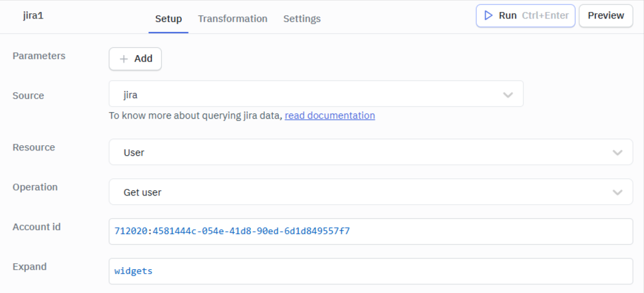Click the Parameters label
This screenshot has width=644, height=293.
39,56
